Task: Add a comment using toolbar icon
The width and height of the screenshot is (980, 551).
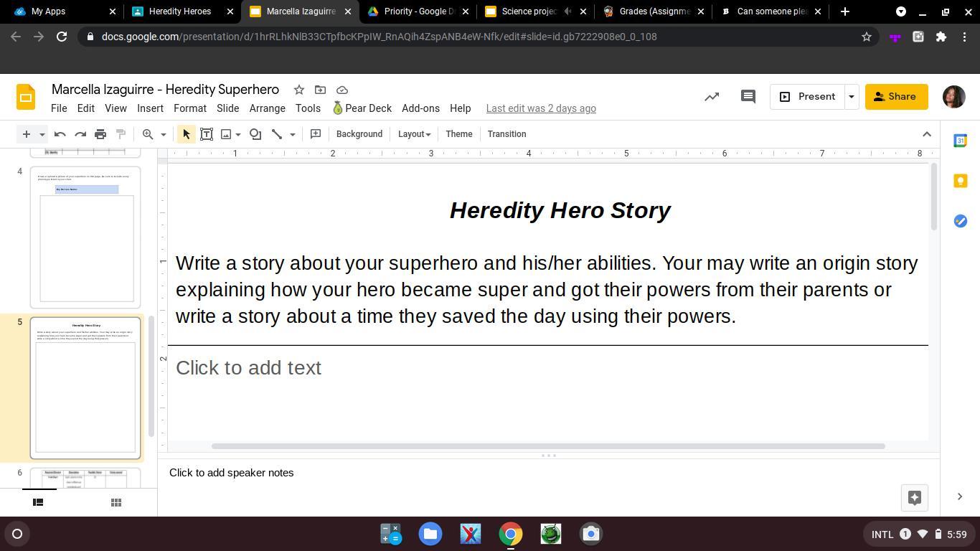Action: [x=316, y=134]
